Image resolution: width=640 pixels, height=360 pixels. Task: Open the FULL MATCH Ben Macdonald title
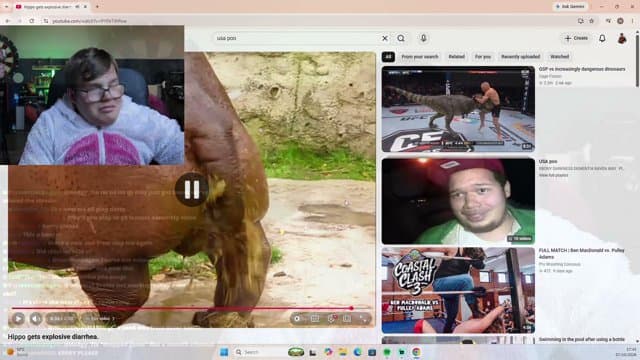(581, 253)
